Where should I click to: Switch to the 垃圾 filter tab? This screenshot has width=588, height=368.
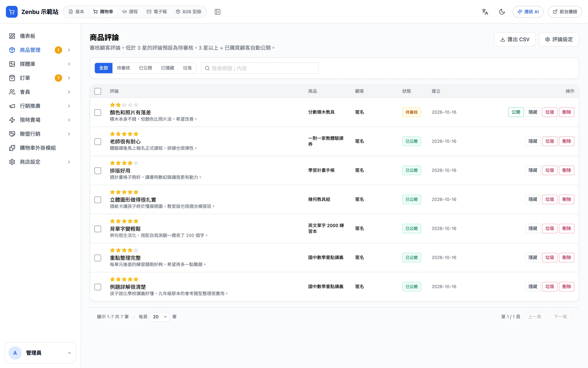187,68
